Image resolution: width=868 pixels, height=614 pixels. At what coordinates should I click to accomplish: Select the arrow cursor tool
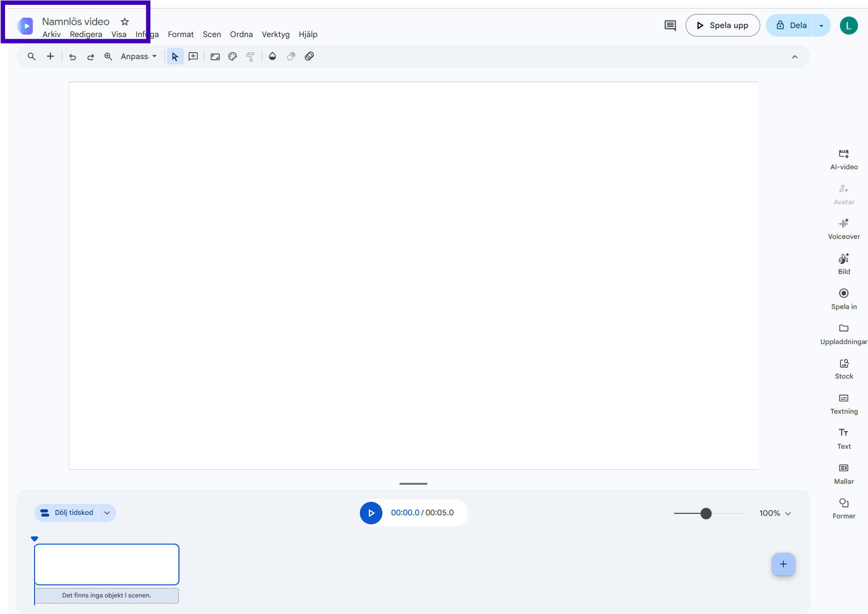175,57
